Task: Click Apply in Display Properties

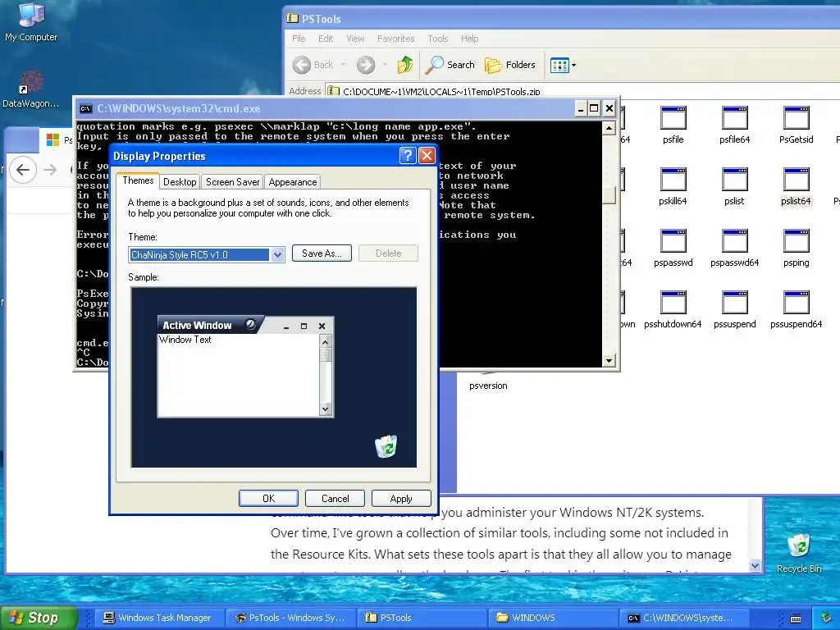Action: 401,498
